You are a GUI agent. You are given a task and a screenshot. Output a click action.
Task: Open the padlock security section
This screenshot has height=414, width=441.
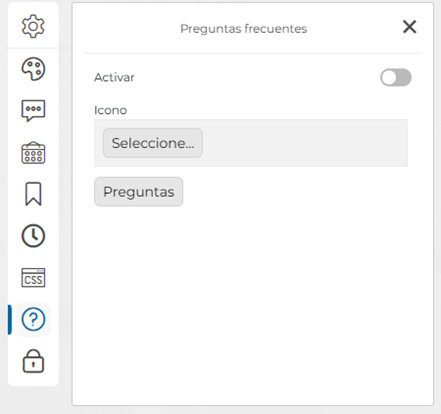tap(33, 361)
